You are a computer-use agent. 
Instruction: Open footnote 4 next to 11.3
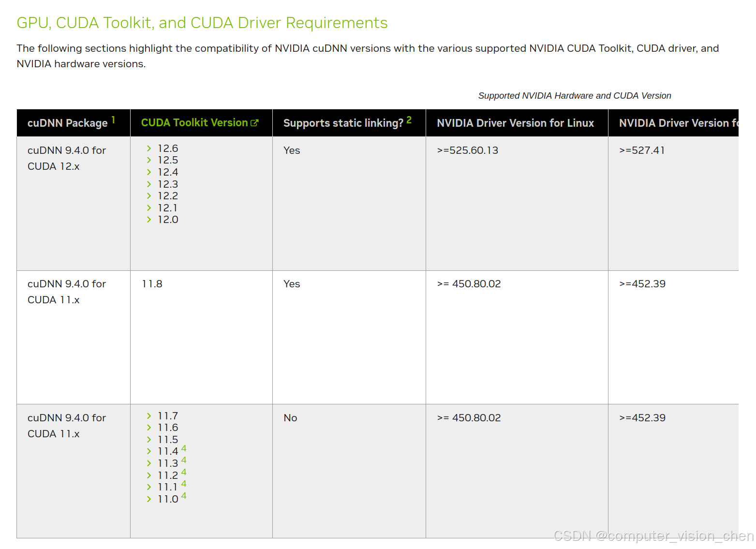coord(184,460)
